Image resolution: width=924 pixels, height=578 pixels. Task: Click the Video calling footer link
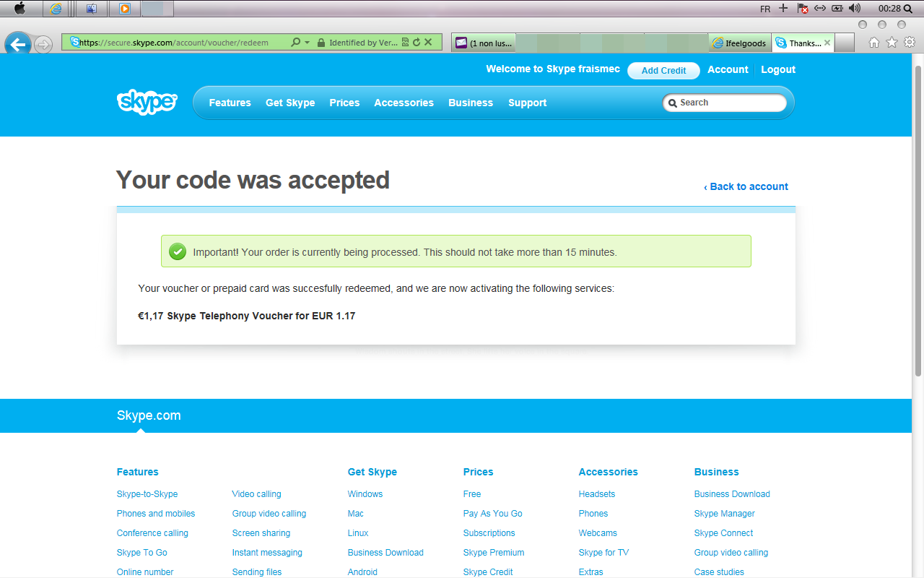click(256, 494)
